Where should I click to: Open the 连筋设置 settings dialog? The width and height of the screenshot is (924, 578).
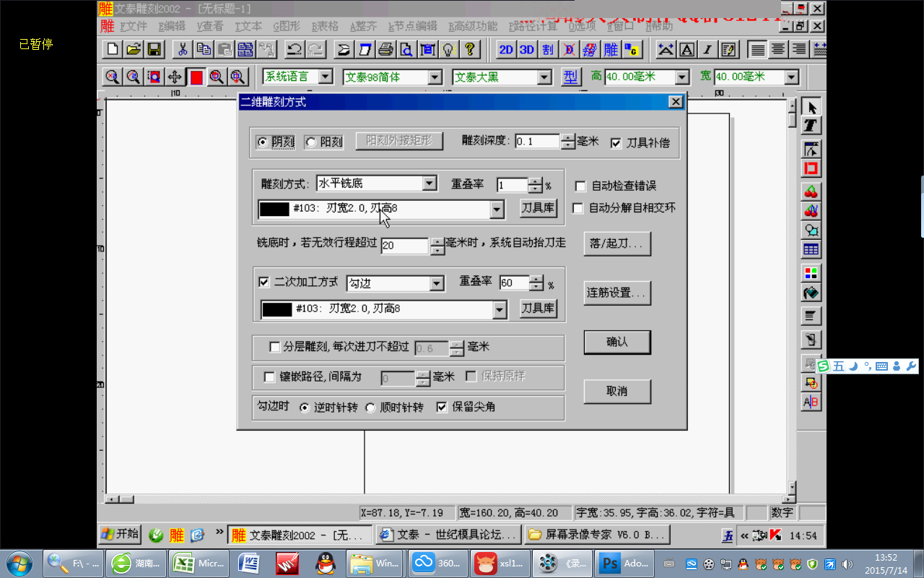617,293
